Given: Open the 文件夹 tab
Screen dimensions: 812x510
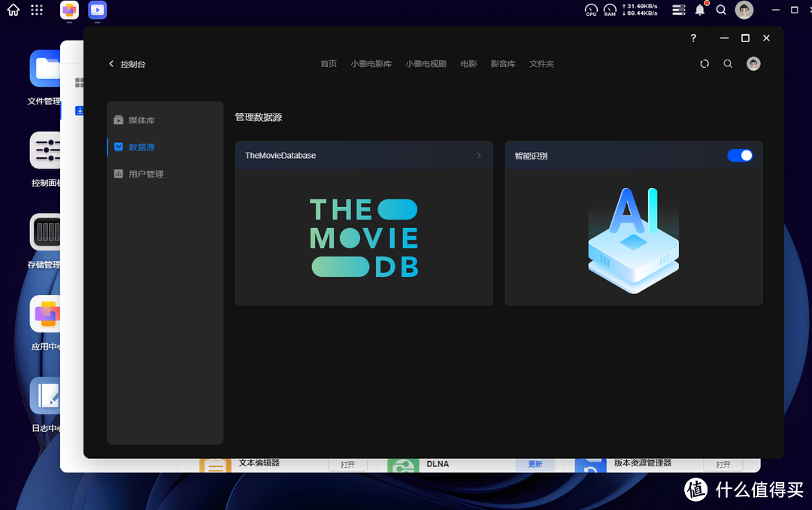Looking at the screenshot, I should click(541, 64).
